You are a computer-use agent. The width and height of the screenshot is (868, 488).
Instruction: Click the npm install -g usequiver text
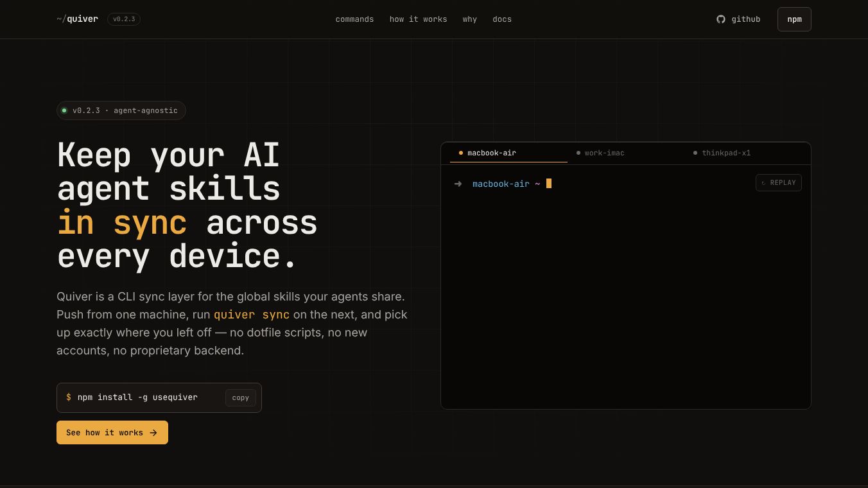tap(137, 397)
